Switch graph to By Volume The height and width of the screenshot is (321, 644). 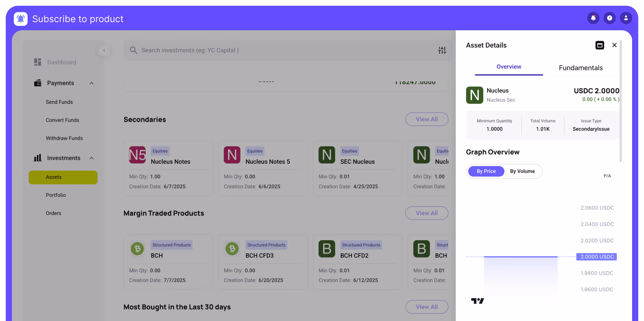click(522, 171)
